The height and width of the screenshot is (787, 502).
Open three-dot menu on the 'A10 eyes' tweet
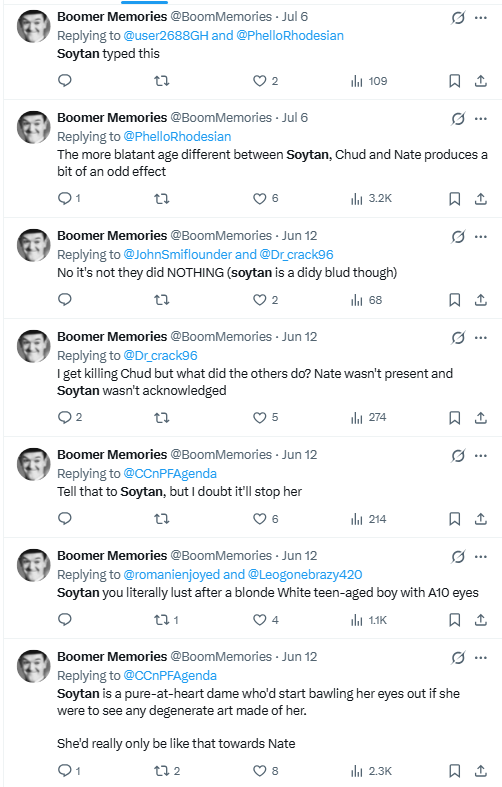coord(481,557)
